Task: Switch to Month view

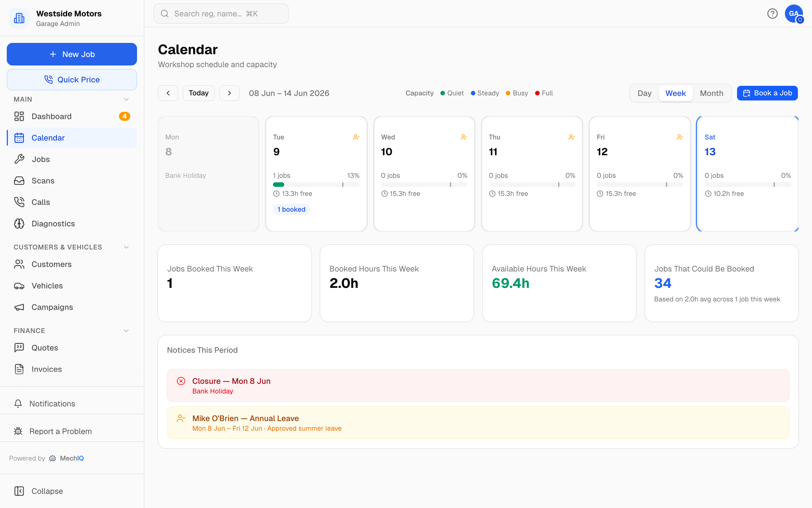Action: (x=711, y=93)
